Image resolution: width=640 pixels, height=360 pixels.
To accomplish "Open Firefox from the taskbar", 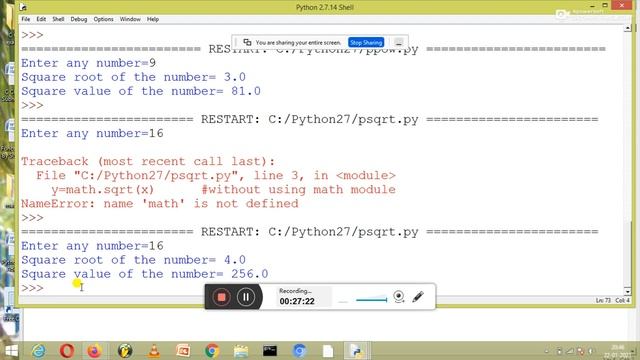I will [94, 351].
